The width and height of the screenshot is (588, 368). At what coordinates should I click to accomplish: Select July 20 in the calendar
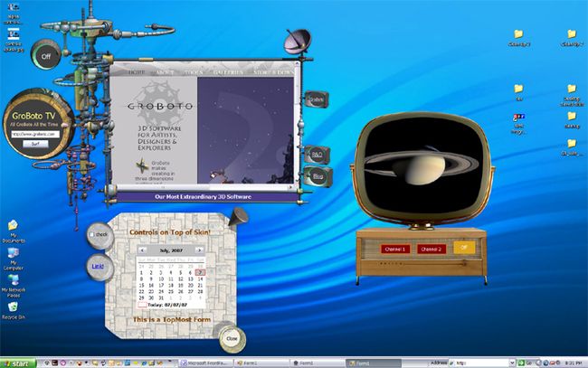coord(191,285)
